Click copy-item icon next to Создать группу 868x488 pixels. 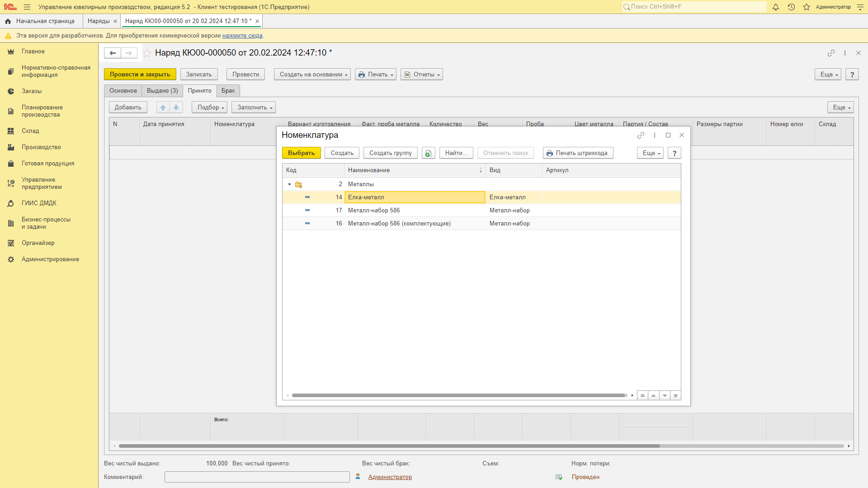point(429,153)
